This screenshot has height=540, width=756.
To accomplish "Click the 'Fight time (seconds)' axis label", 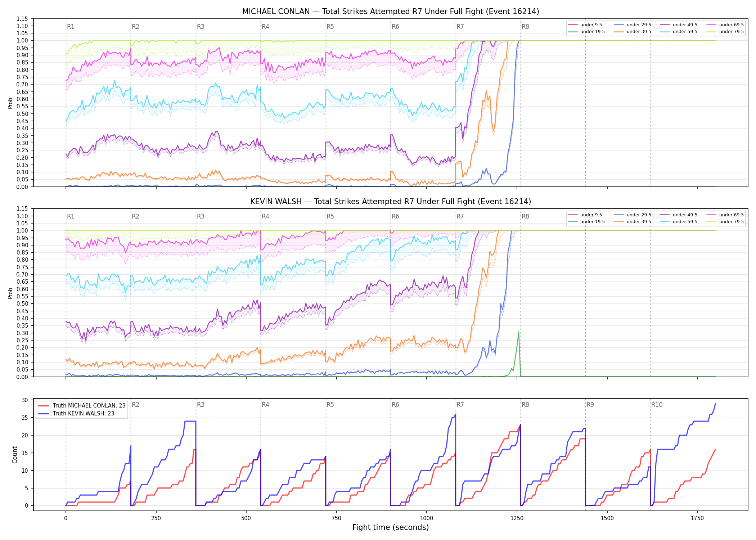I will (391, 527).
